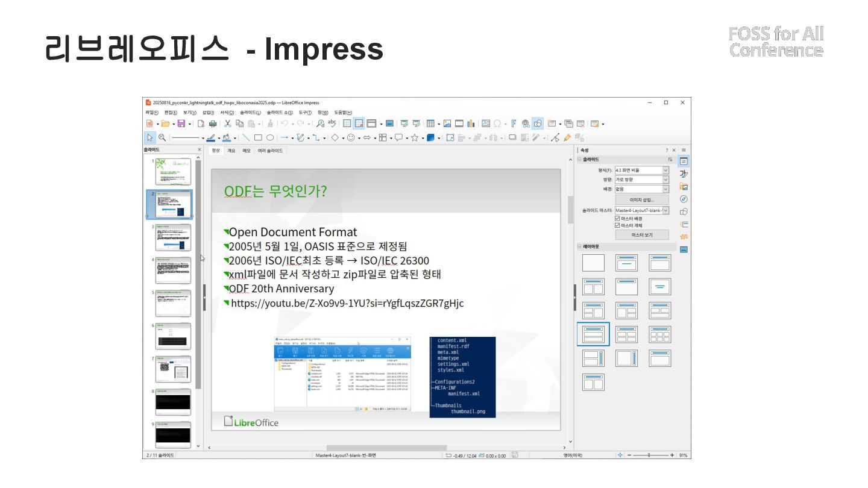Open dropdown arrow next to Save icon
Screen dimensions: 868x488
point(190,124)
